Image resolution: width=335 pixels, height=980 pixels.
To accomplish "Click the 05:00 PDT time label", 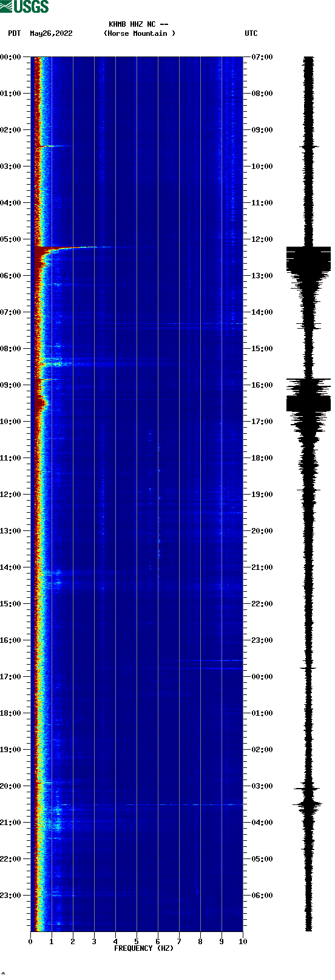I will (x=11, y=239).
